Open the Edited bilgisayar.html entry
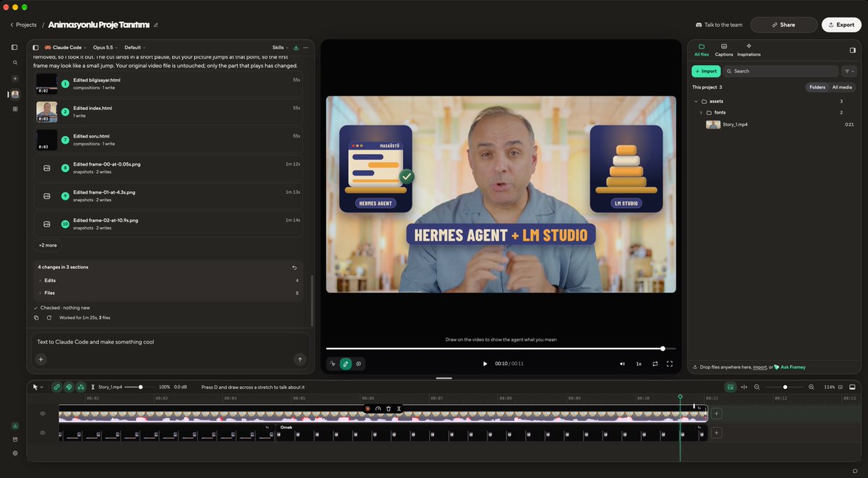Viewport: 868px width, 478px height. [x=168, y=84]
